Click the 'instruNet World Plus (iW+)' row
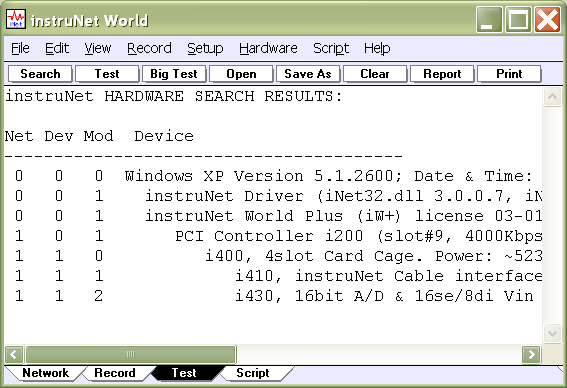Image resolution: width=567 pixels, height=388 pixels. [x=273, y=216]
